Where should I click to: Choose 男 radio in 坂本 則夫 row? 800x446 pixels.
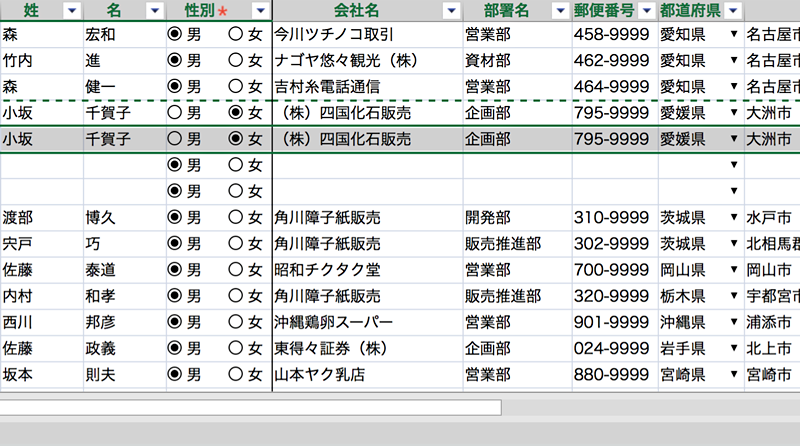coord(175,375)
